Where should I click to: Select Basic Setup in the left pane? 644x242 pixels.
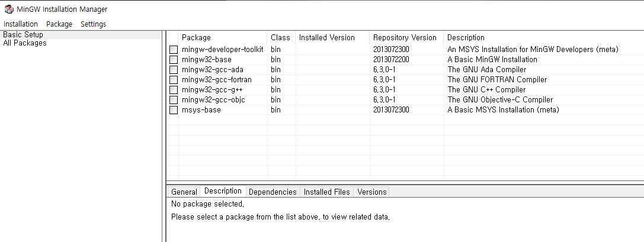click(x=23, y=35)
